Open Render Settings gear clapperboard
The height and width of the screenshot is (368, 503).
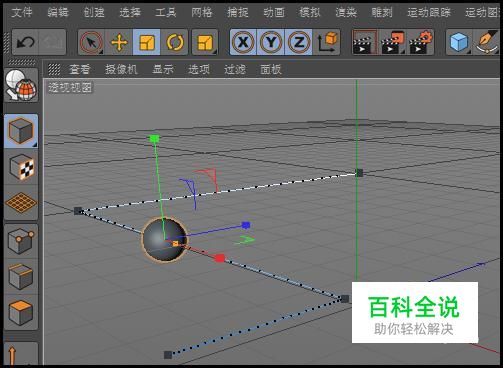[420, 42]
